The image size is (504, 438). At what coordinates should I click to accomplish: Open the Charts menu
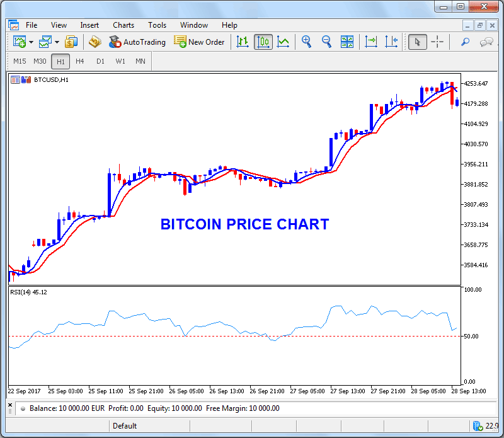coord(123,25)
